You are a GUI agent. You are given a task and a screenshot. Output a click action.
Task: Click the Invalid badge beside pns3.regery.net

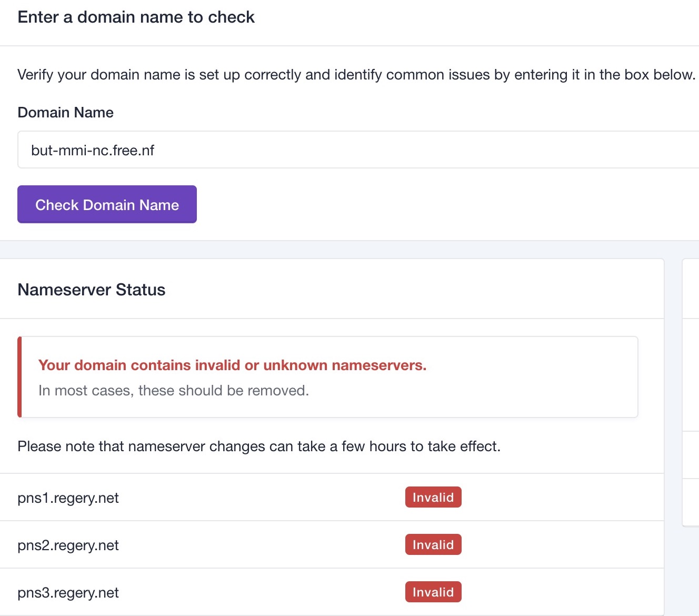click(433, 592)
